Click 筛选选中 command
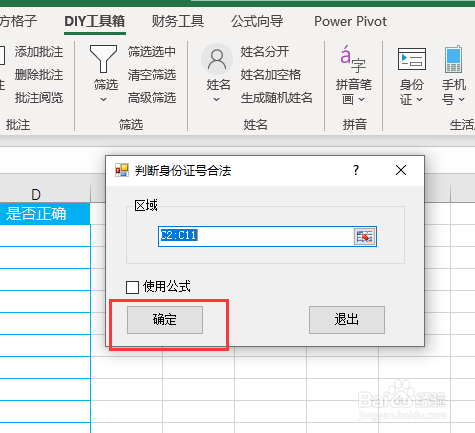 pos(152,52)
